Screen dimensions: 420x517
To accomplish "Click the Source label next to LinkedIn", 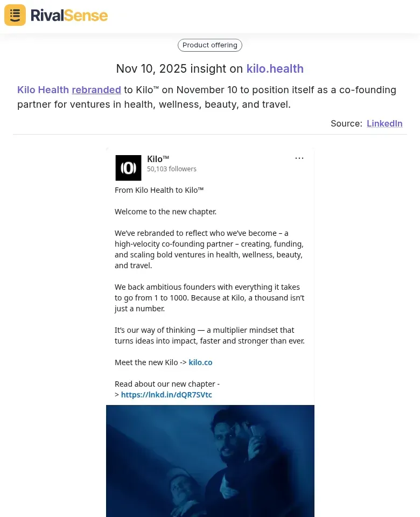I will click(346, 123).
